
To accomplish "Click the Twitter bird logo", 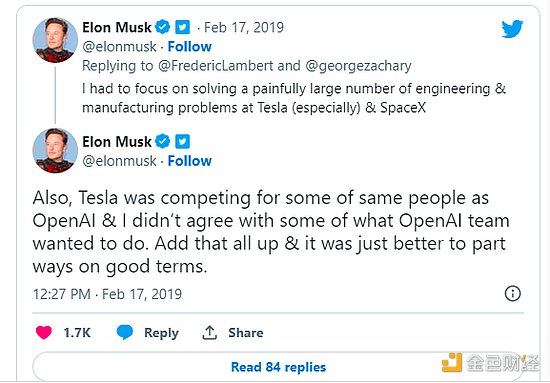I will pyautogui.click(x=512, y=29).
